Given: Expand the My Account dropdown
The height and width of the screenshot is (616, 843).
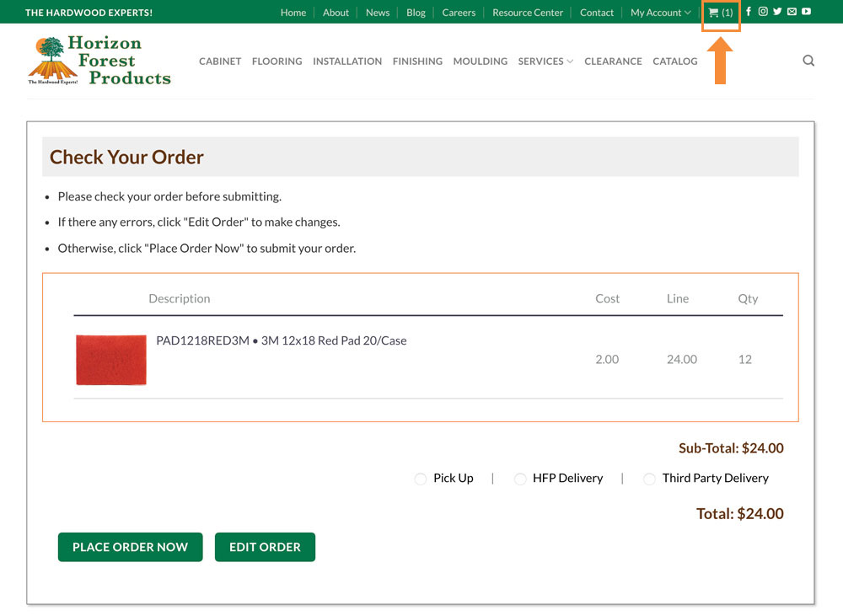Looking at the screenshot, I should (661, 13).
